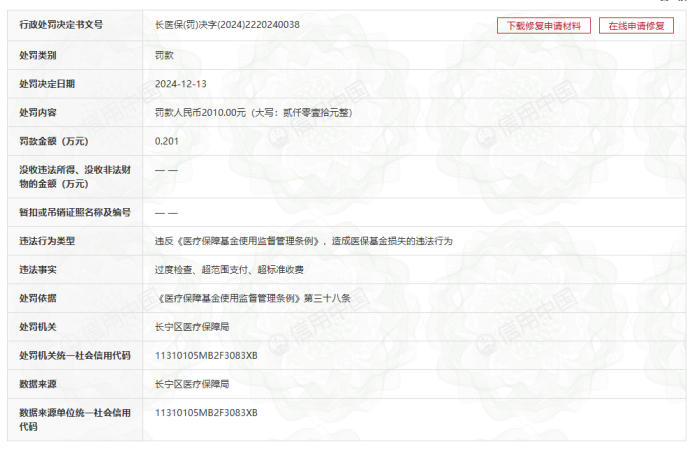Click the 数据来源单位统一社会信用代码 label

point(75,420)
